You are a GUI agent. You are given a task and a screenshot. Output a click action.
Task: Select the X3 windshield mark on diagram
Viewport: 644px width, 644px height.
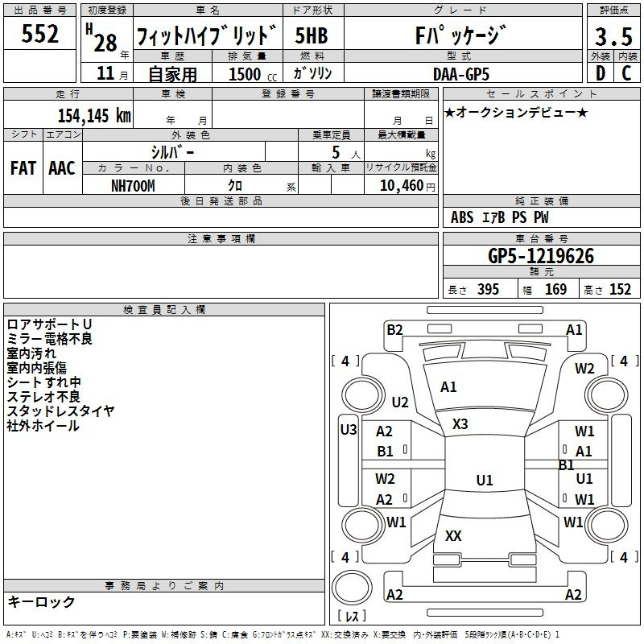[x=460, y=424]
